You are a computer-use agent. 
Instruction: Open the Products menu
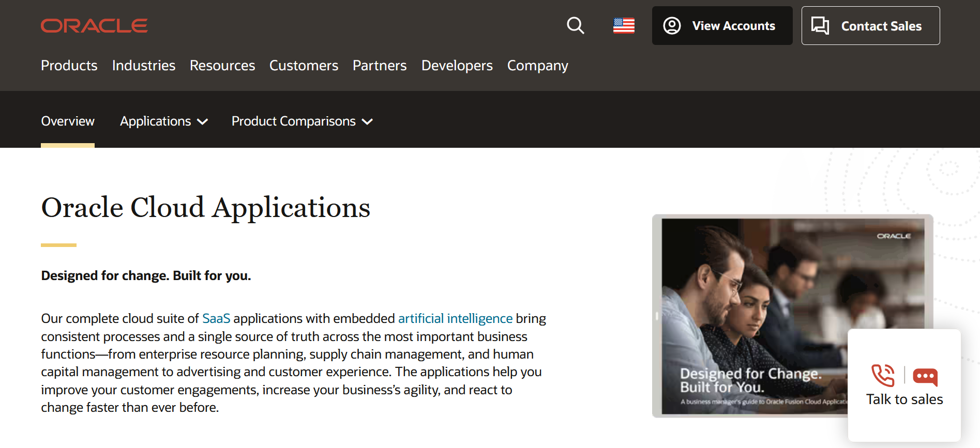[x=69, y=66]
